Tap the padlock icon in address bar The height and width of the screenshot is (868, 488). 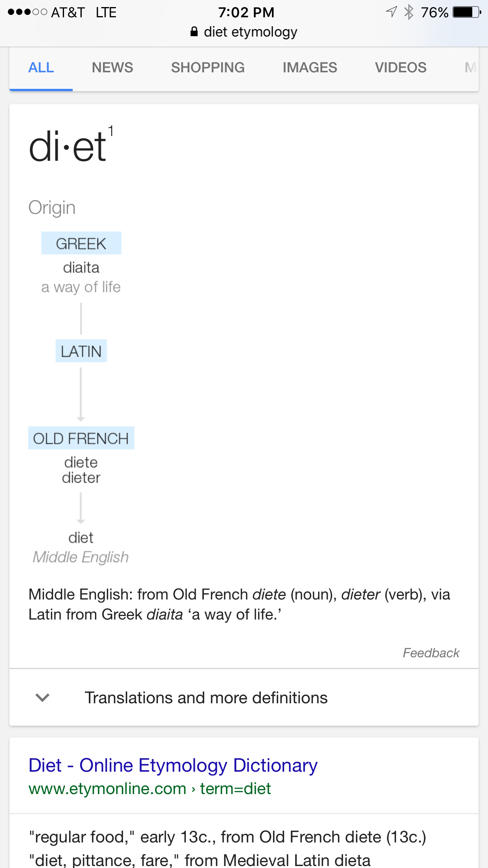pos(194,32)
